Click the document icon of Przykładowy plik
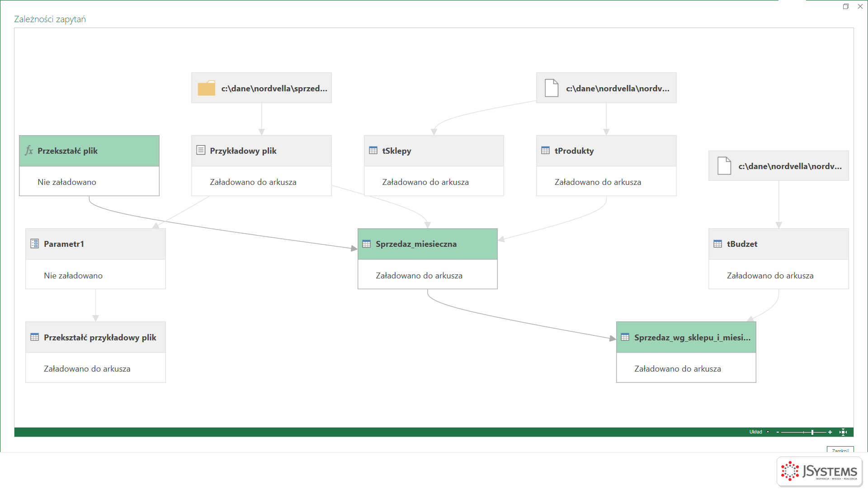This screenshot has width=868, height=490. click(201, 150)
